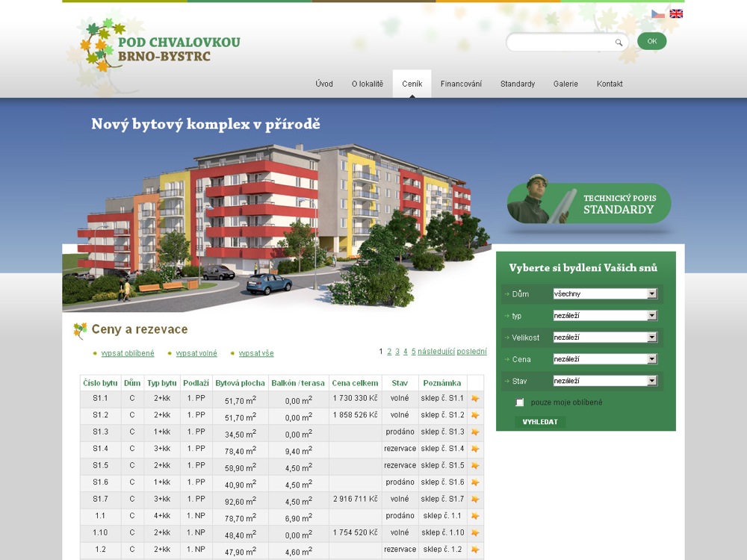Switch language to Czech flag
Screen dimensions: 747x560
[x=657, y=14]
